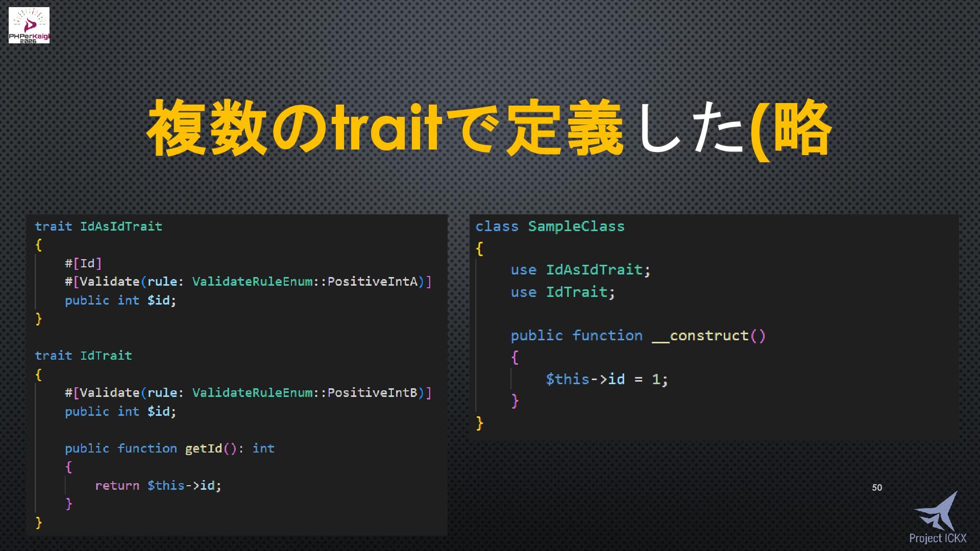Click the class SampleClass declaration
This screenshot has width=980, height=551.
point(550,227)
